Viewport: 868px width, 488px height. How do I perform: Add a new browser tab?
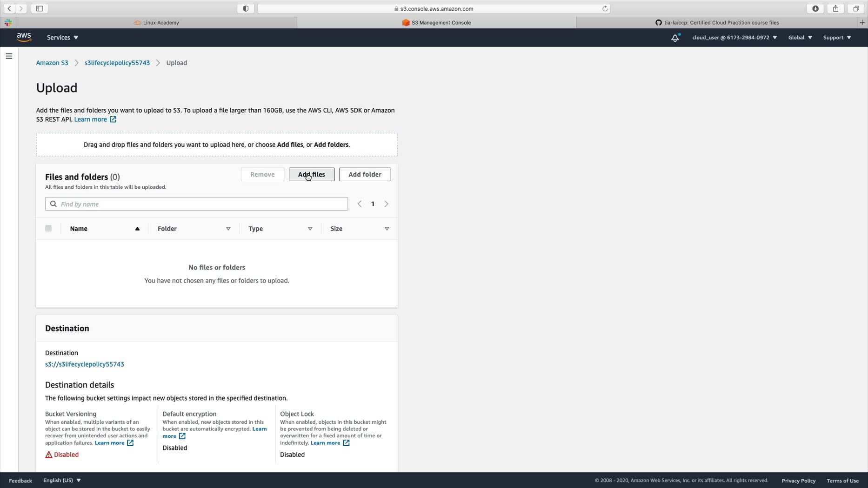[862, 22]
